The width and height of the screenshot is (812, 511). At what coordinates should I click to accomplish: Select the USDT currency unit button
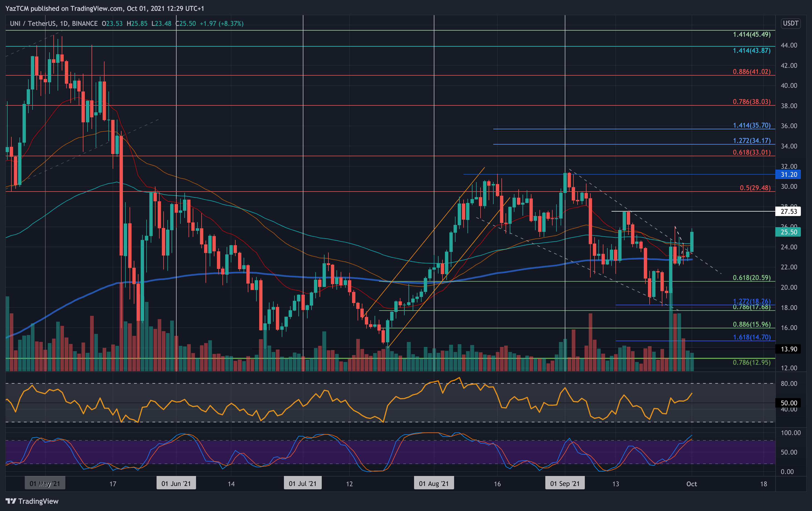click(791, 24)
